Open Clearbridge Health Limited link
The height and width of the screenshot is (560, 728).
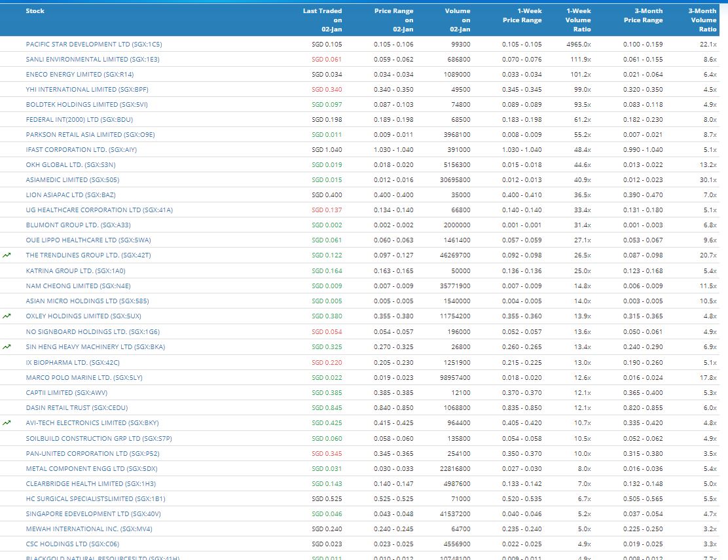coord(91,484)
